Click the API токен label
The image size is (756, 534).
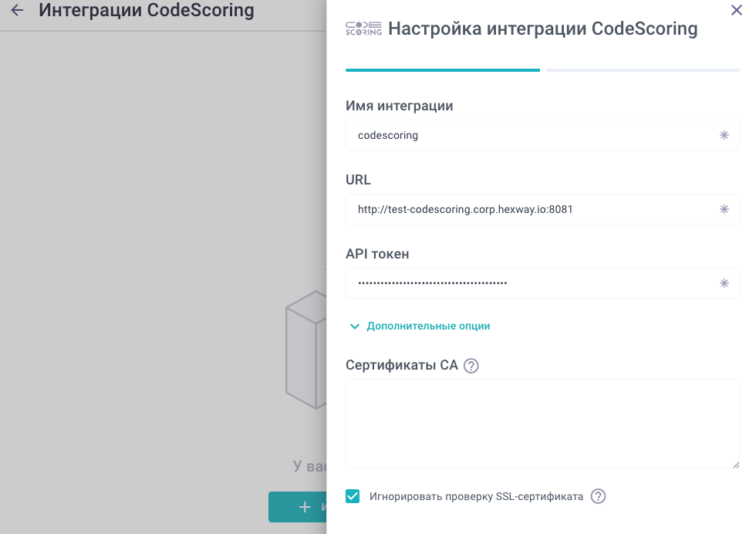click(x=377, y=254)
